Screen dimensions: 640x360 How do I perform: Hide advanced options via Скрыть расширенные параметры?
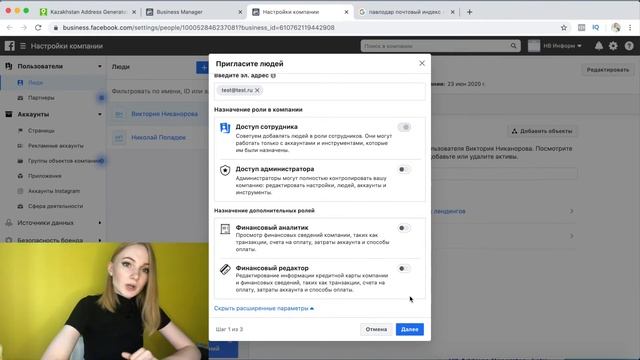(264, 308)
